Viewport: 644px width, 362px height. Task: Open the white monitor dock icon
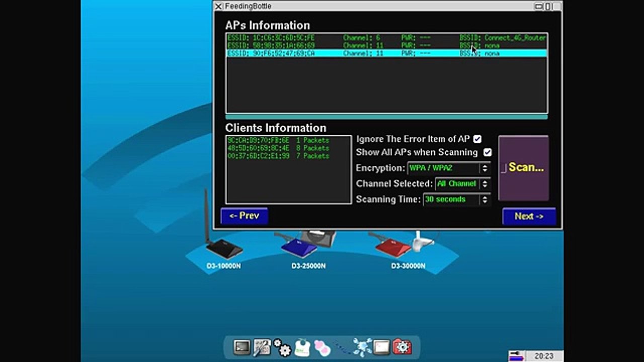[381, 347]
